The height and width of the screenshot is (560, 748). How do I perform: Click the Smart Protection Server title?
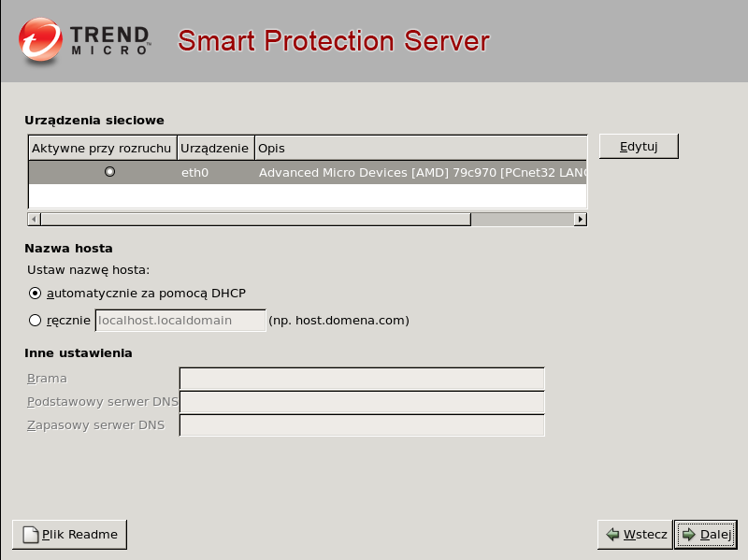coord(334,40)
